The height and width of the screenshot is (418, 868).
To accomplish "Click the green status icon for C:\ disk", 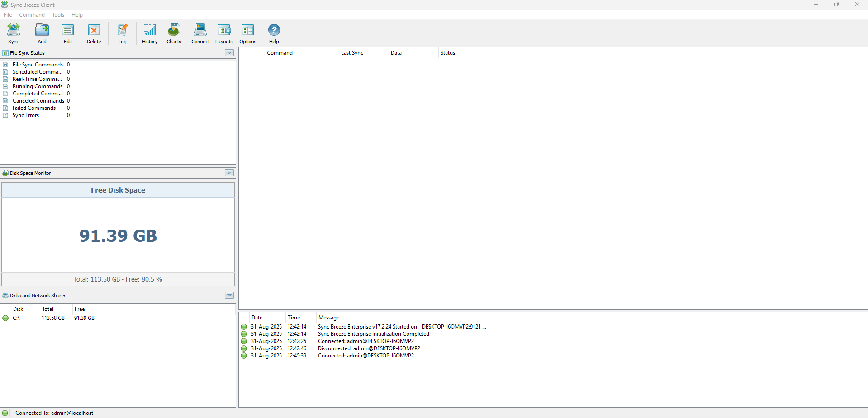I will [5, 318].
